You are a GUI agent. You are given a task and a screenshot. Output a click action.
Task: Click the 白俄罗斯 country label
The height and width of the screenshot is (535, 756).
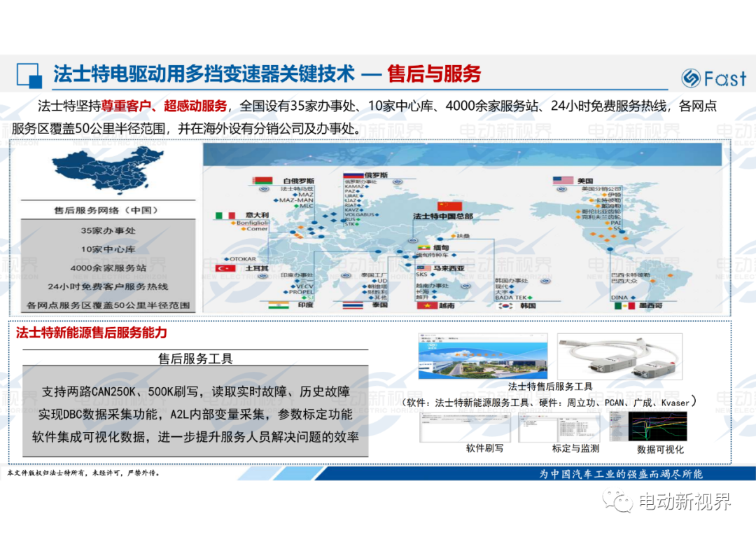pos(298,181)
